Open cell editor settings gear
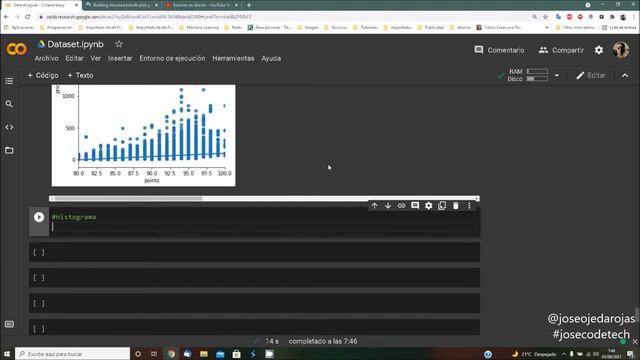640x360 pixels. [429, 206]
